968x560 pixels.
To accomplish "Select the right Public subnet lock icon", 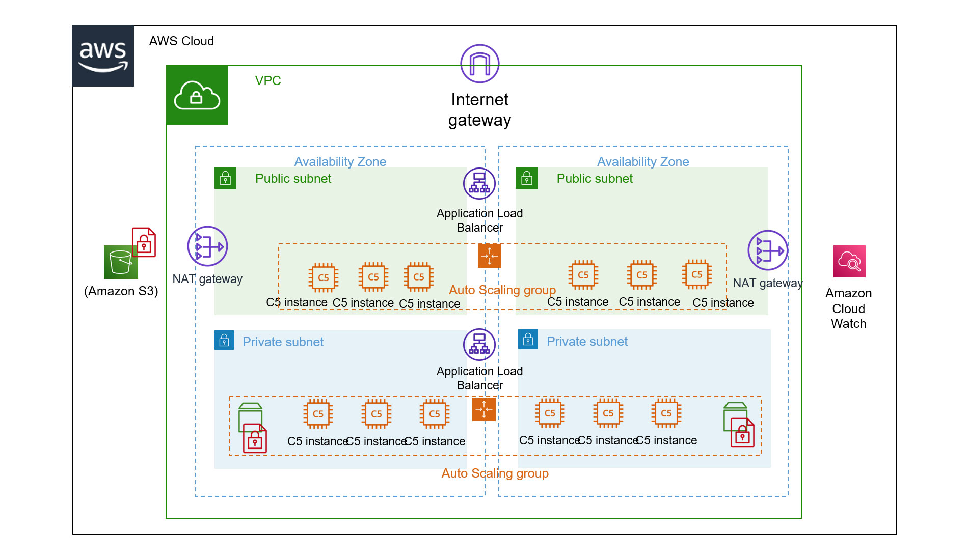I will coord(527,178).
